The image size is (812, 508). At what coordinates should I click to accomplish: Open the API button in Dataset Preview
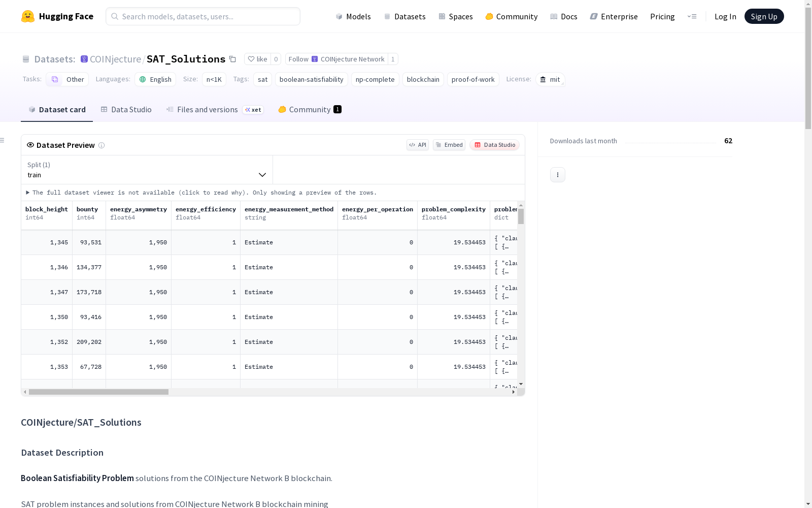(418, 145)
